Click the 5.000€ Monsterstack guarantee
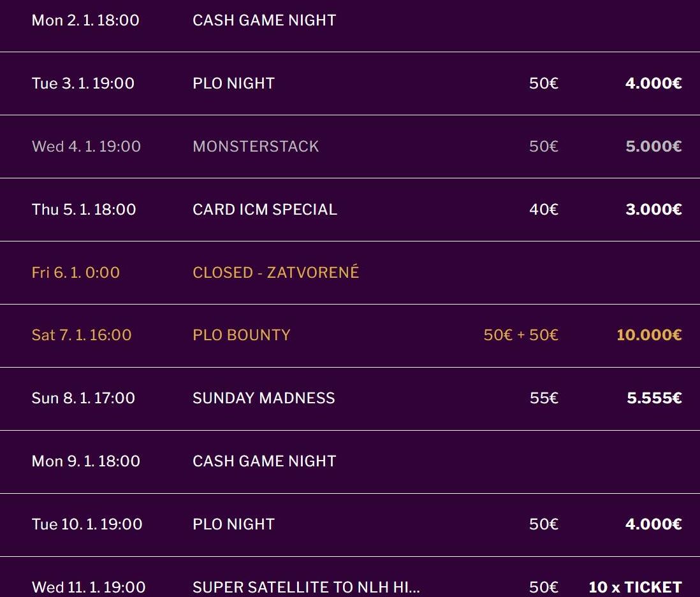Screen dimensions: 700x597 (653, 147)
